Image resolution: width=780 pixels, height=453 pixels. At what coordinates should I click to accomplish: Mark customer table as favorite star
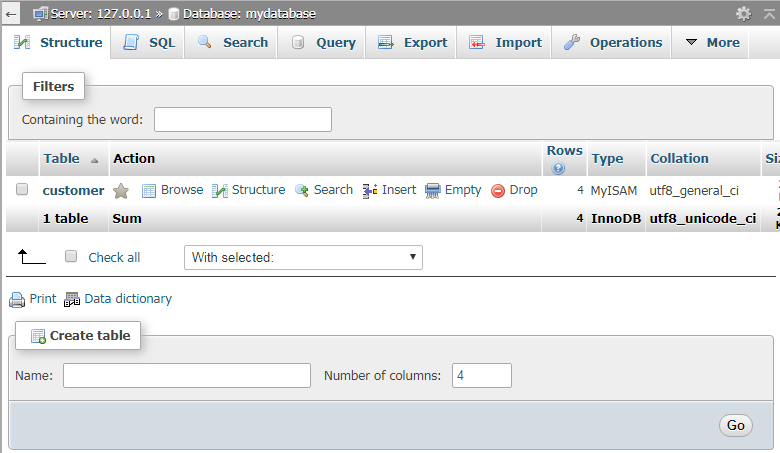click(x=121, y=190)
